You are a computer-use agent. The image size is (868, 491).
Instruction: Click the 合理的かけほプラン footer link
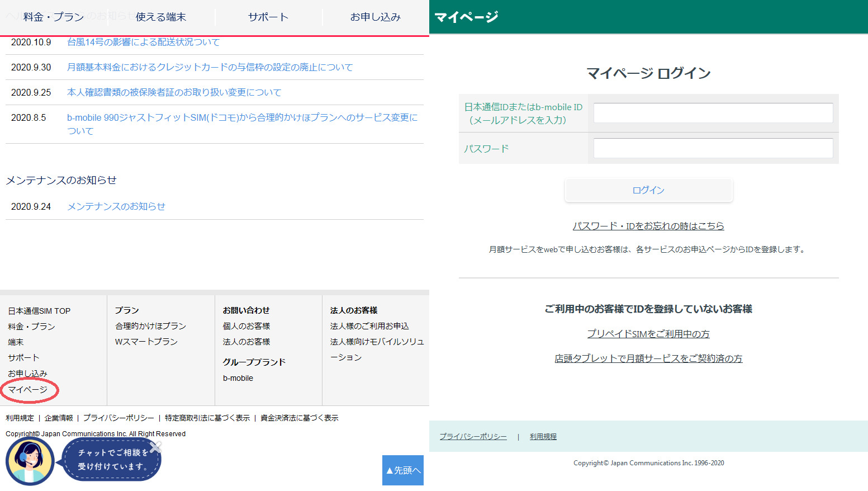pos(151,326)
